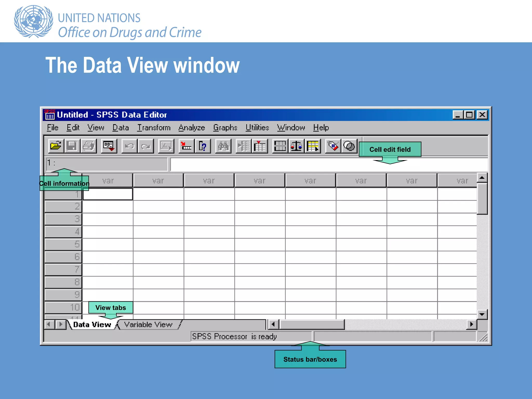Click the SPSS Processor is ready status text

[x=234, y=336]
